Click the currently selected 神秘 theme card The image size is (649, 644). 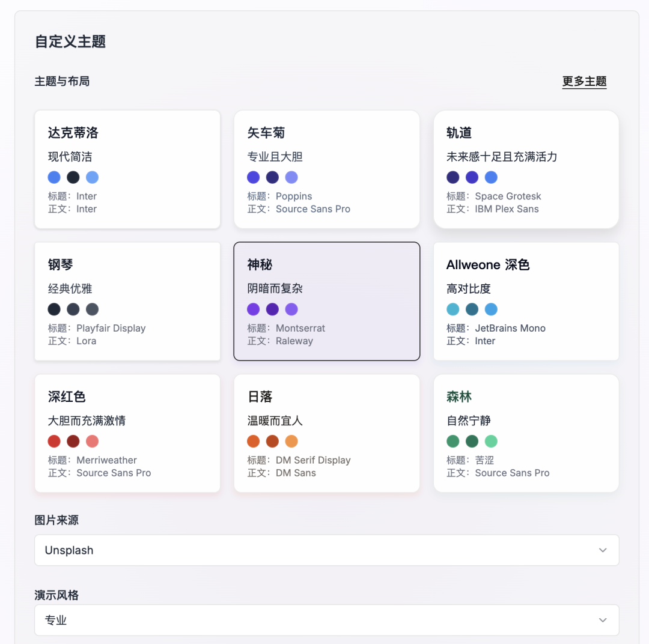[x=327, y=300]
